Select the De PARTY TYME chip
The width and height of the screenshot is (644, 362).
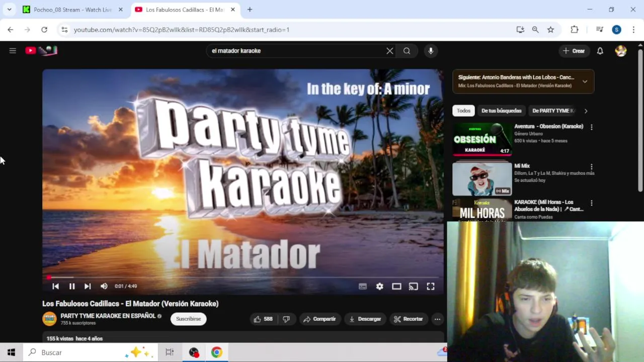(x=552, y=111)
